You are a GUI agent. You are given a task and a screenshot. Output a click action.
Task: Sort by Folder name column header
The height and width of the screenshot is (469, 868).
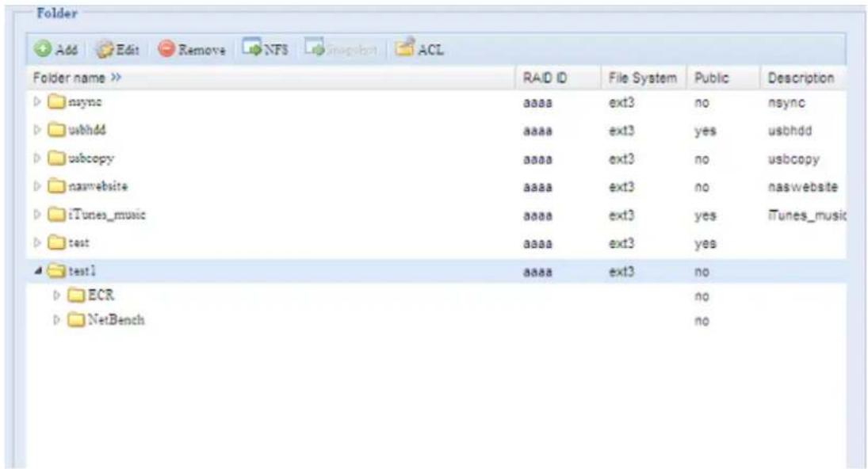(x=270, y=78)
